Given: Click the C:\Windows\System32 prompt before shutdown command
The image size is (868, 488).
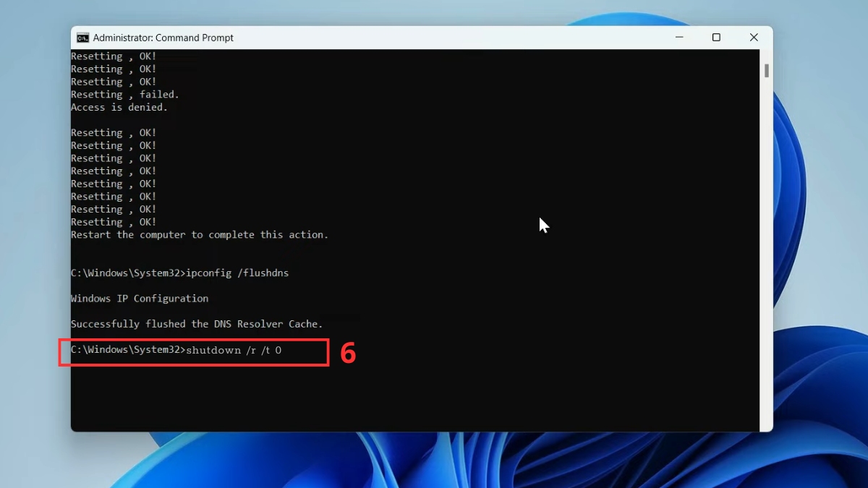Looking at the screenshot, I should coord(127,350).
